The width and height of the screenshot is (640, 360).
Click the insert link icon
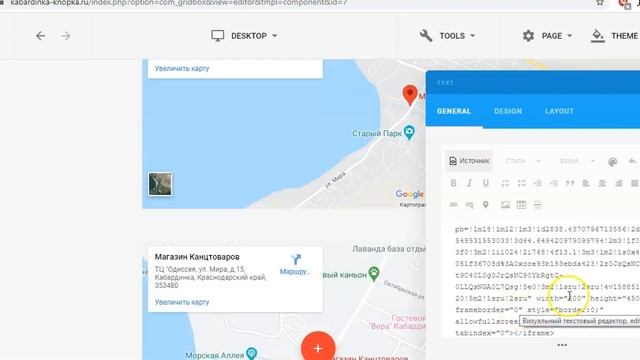tap(453, 204)
